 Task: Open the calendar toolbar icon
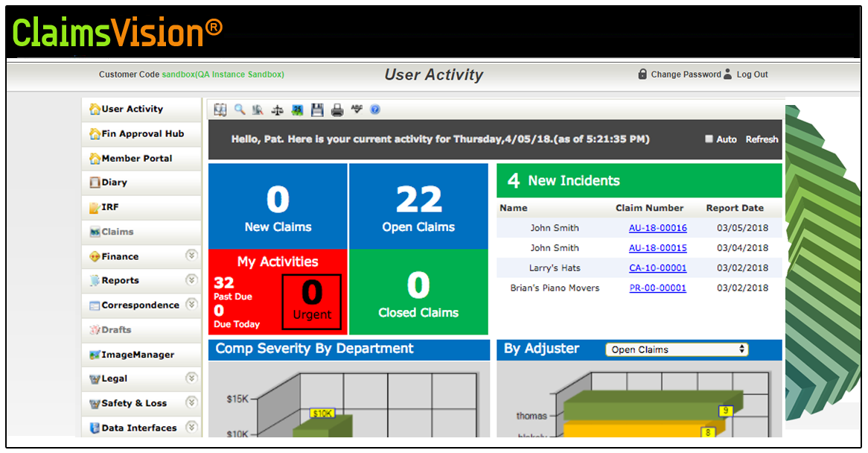click(x=297, y=110)
